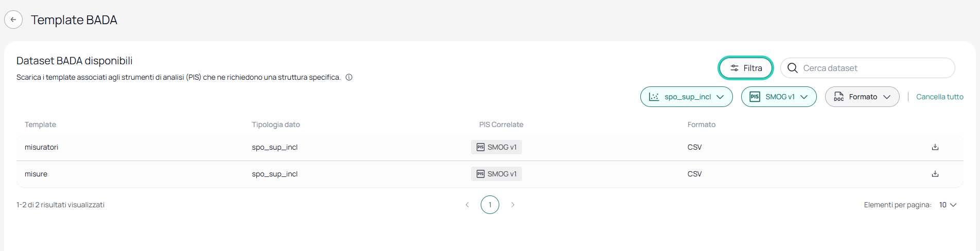Go to the next results page

click(513, 205)
